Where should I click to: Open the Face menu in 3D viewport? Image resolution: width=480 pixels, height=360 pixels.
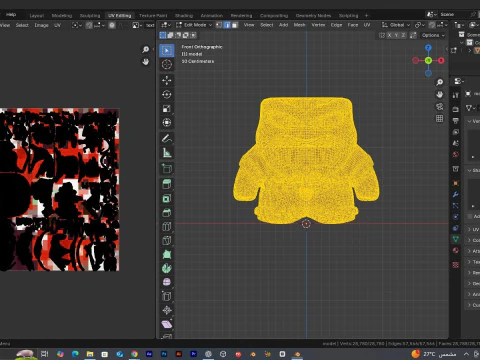(x=353, y=25)
